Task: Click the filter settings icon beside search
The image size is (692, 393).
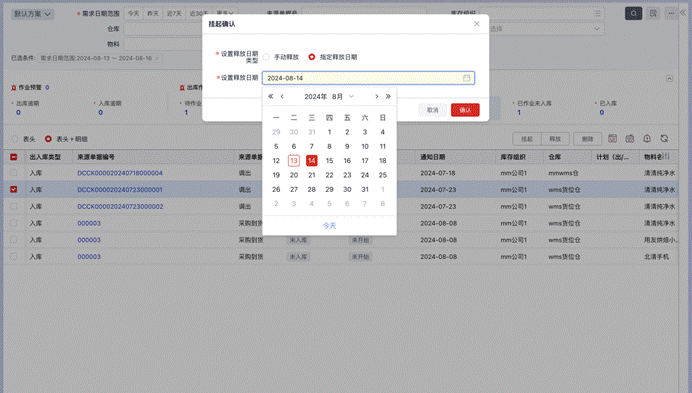Action: pyautogui.click(x=653, y=13)
